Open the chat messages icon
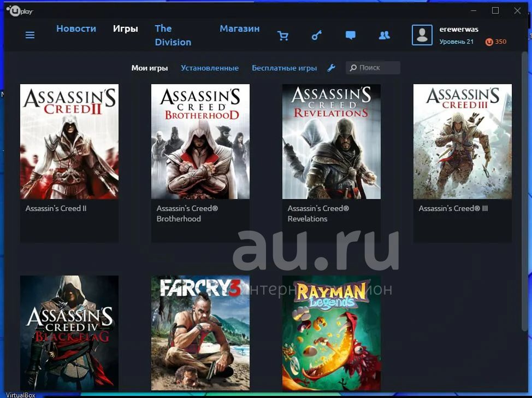This screenshot has width=532, height=398. [x=351, y=35]
